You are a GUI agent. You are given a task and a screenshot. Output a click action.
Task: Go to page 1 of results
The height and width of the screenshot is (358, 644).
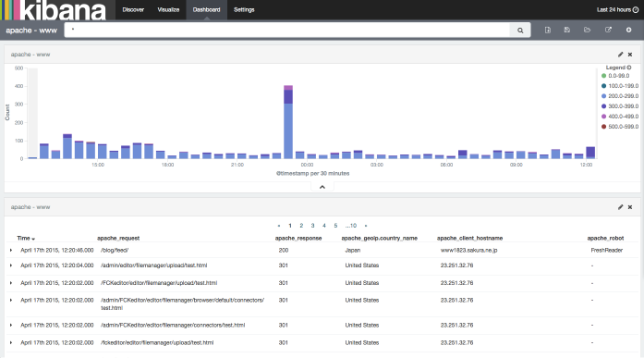(x=290, y=226)
